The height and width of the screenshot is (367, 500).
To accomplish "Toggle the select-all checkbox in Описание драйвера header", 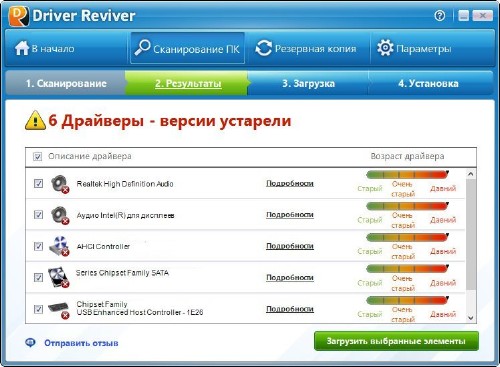I will coord(37,156).
